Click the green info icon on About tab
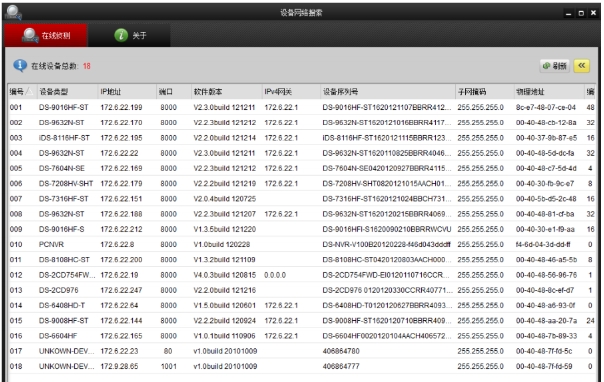Viewport: 604px width, 382px height. coord(121,35)
